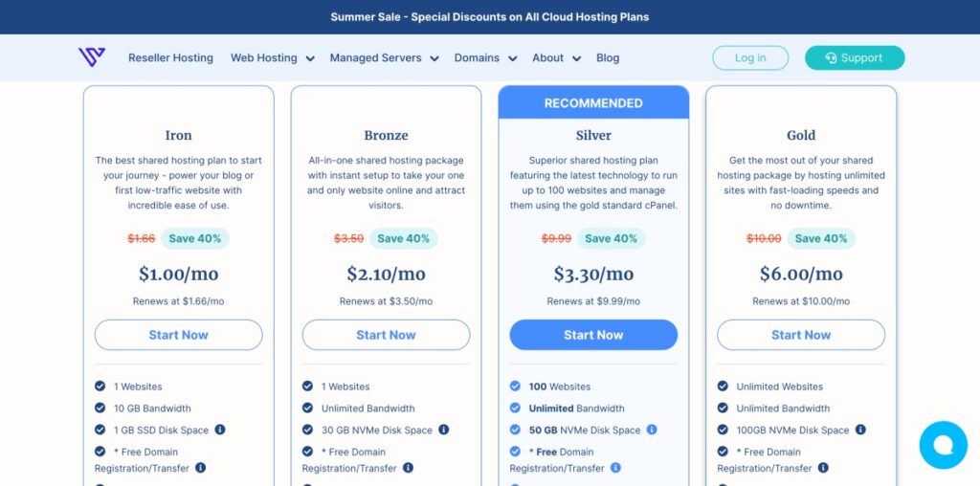Expand the Web Hosting dropdown
The height and width of the screenshot is (486, 980).
[272, 58]
